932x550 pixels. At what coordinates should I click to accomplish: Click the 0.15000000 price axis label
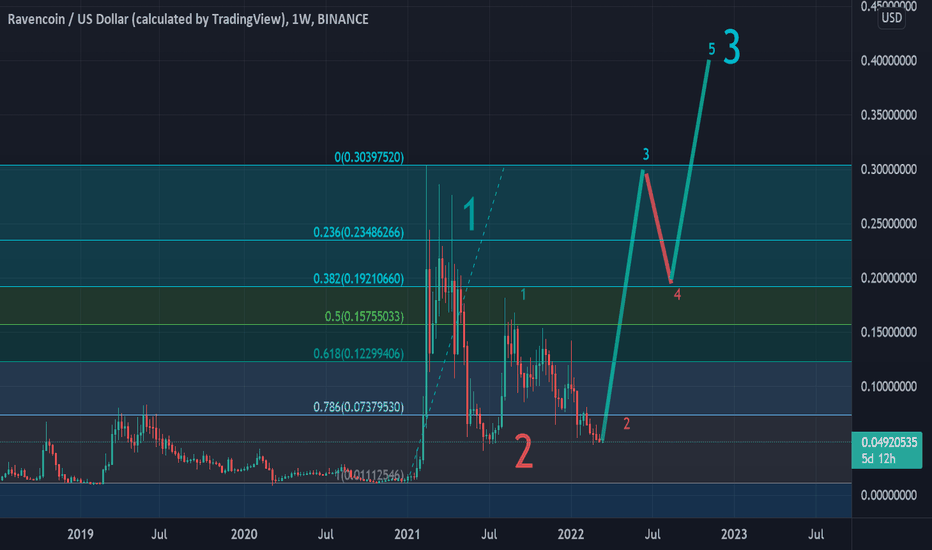889,332
